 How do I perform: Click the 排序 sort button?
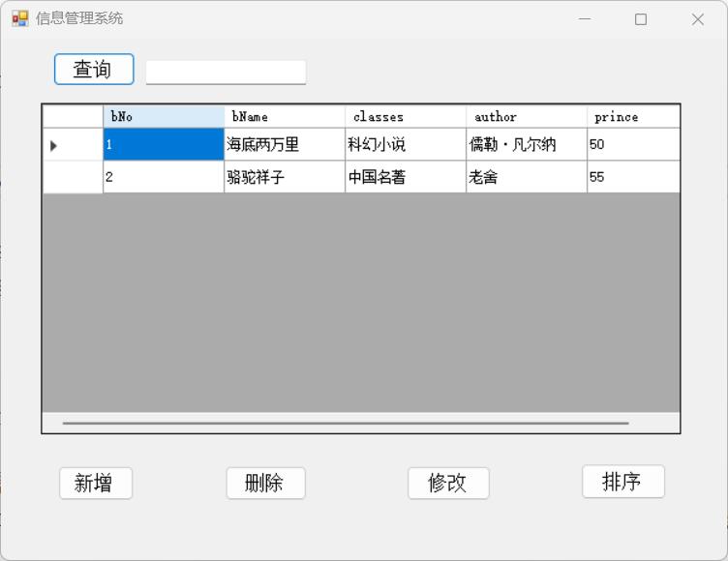pyautogui.click(x=623, y=481)
